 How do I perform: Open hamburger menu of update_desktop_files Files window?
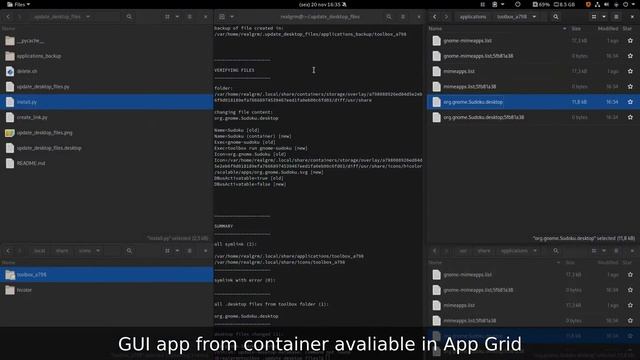point(190,17)
